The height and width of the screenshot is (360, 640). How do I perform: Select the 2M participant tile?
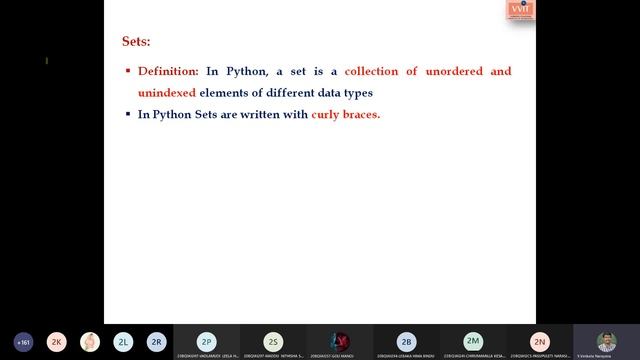point(473,342)
